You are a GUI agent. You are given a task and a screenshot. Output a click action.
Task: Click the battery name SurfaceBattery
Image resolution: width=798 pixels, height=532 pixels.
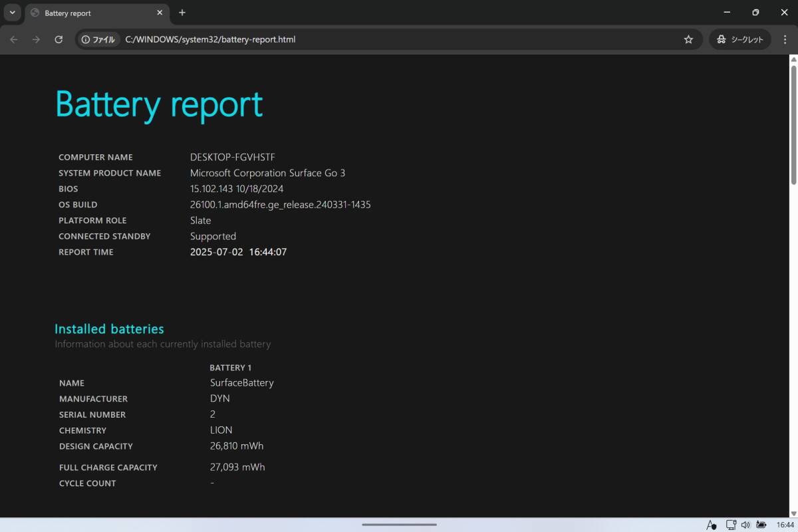click(x=241, y=383)
